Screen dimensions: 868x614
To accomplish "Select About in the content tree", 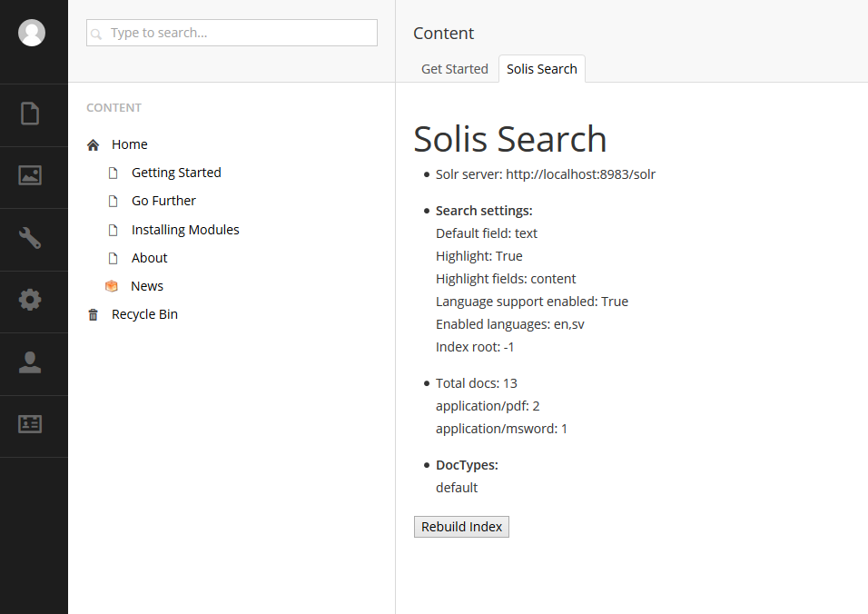I will [150, 258].
